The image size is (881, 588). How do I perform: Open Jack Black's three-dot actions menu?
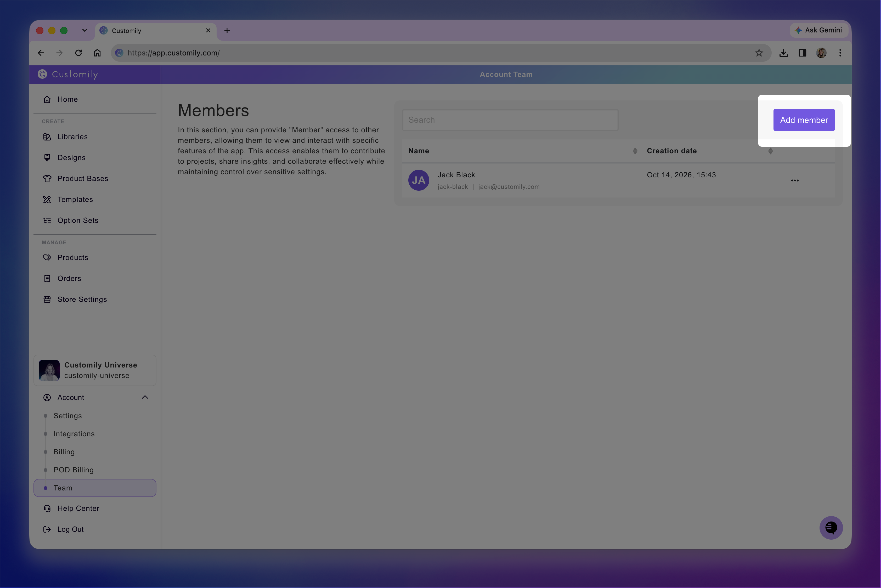tap(795, 180)
